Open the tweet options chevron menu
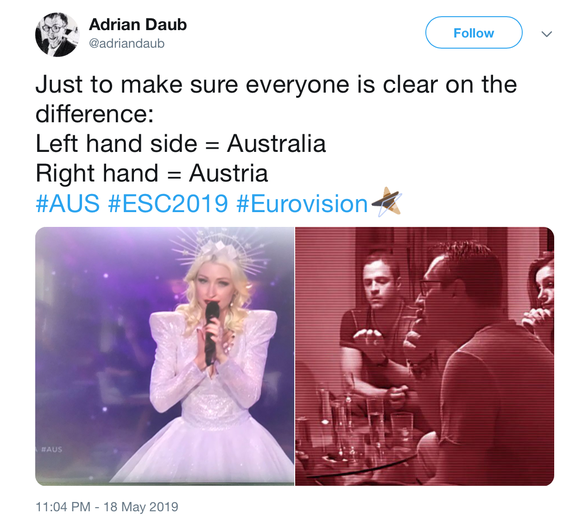 (547, 34)
